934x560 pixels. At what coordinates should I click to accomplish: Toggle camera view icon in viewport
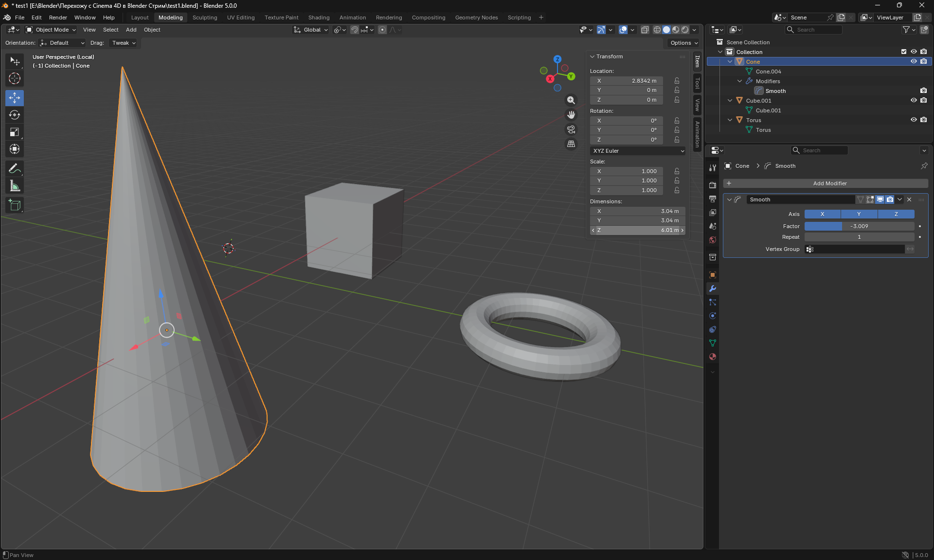571,129
